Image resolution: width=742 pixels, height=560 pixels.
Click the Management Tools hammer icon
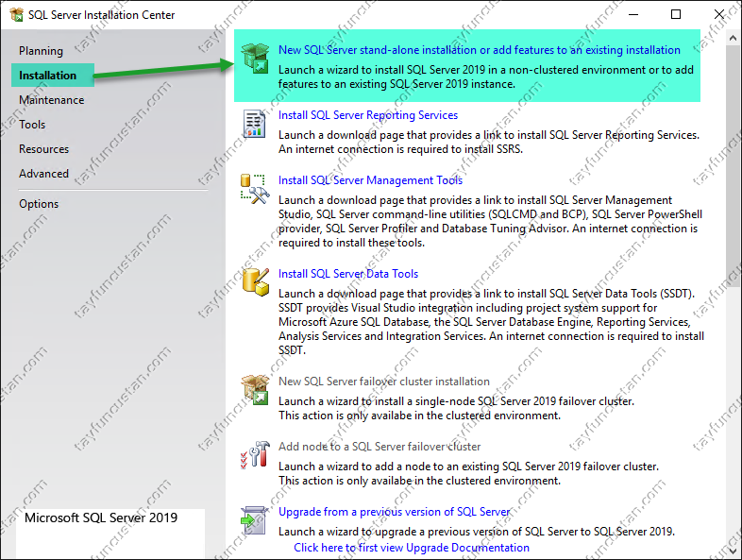[x=255, y=189]
